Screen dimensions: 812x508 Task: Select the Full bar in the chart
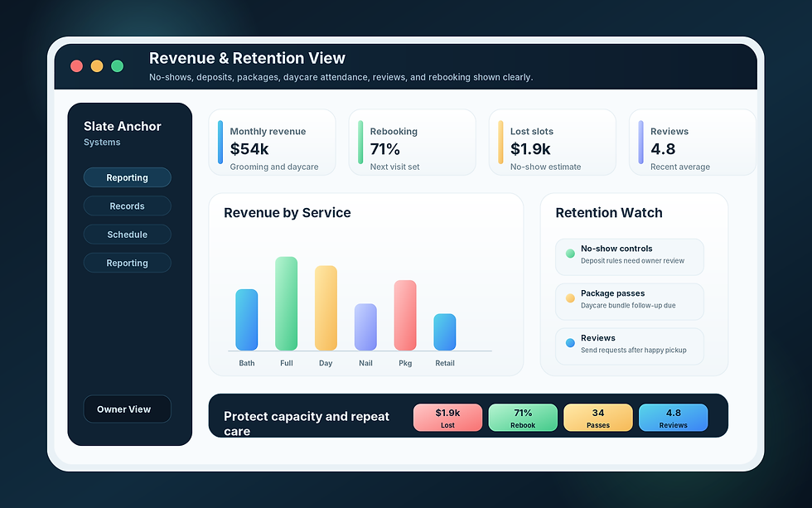[287, 303]
